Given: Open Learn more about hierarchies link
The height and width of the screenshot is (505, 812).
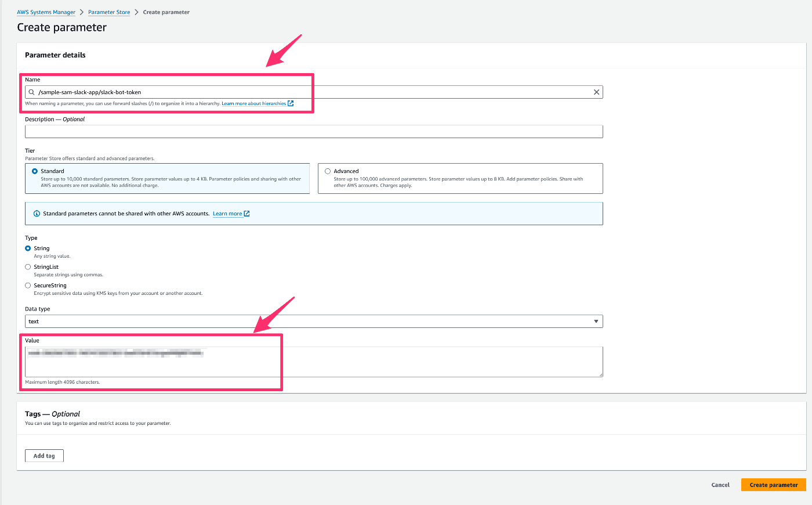Looking at the screenshot, I should tap(254, 104).
